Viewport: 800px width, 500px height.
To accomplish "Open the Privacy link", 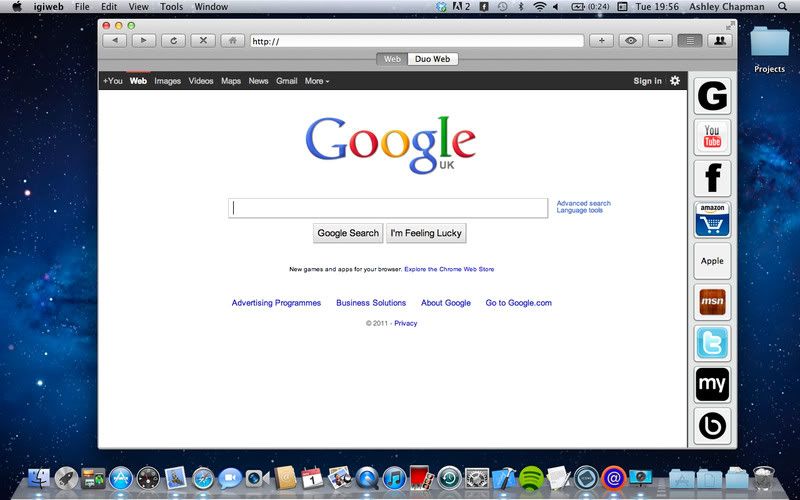I will pos(406,323).
